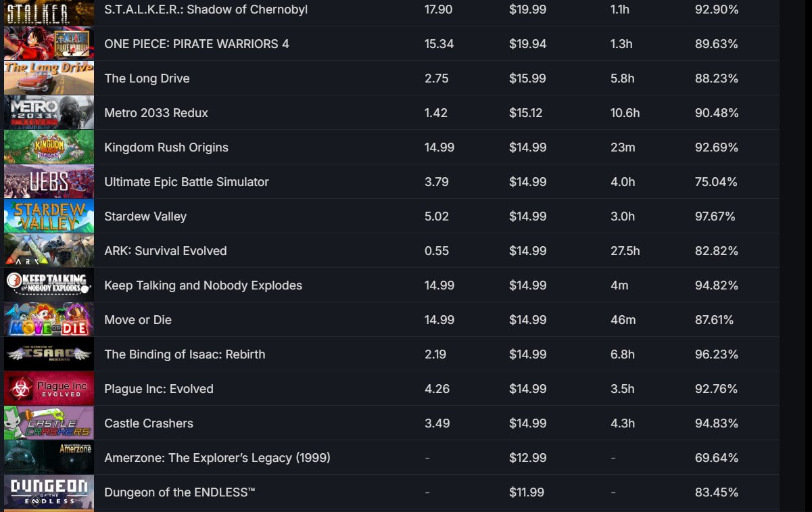Viewport: 812px width, 512px height.
Task: Click Keep Talking and Nobody Explodes thumbnail
Action: pos(49,285)
